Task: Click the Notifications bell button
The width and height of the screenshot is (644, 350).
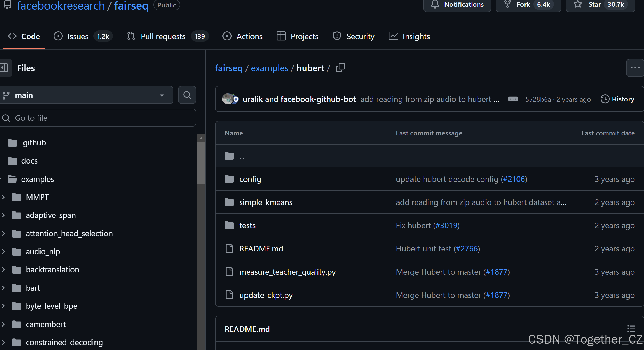Action: [457, 5]
